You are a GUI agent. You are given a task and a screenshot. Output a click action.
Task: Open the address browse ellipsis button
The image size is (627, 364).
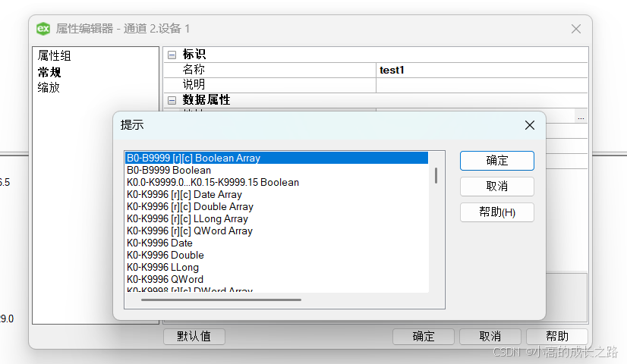pyautogui.click(x=581, y=117)
